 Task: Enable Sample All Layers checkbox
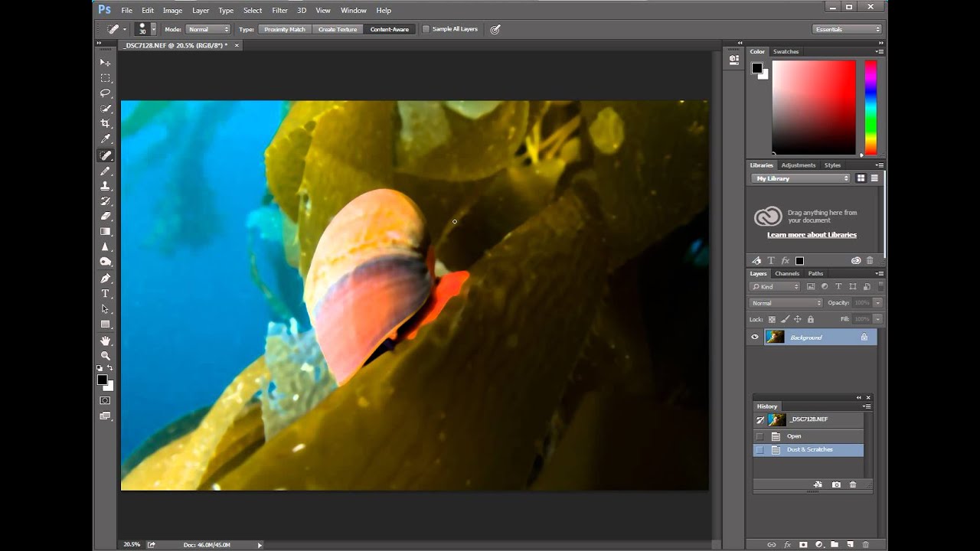[x=426, y=29]
